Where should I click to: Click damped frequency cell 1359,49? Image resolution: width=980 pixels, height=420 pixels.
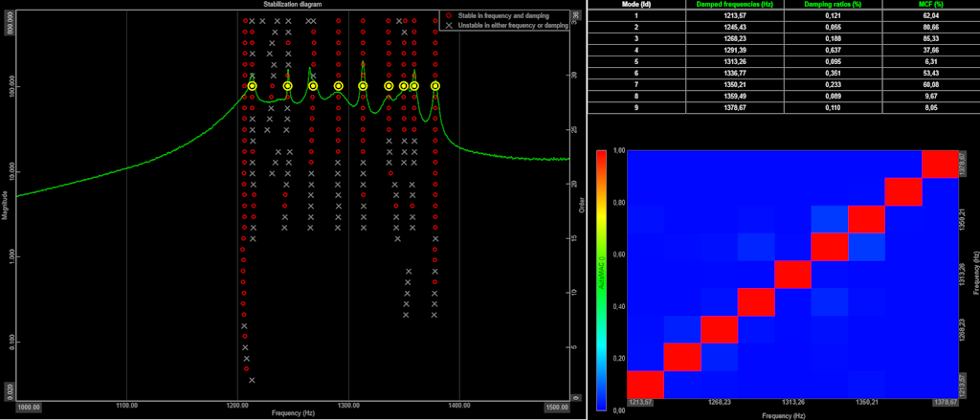pyautogui.click(x=734, y=97)
